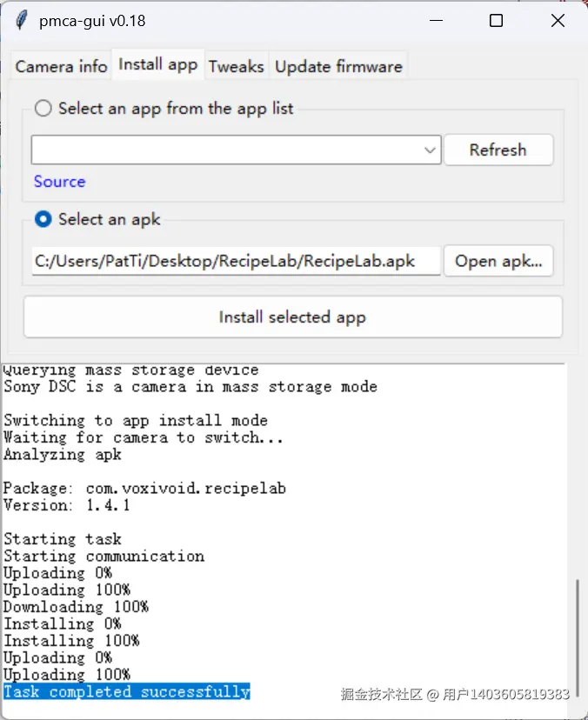Follow the Source link
The width and height of the screenshot is (588, 720).
click(60, 182)
